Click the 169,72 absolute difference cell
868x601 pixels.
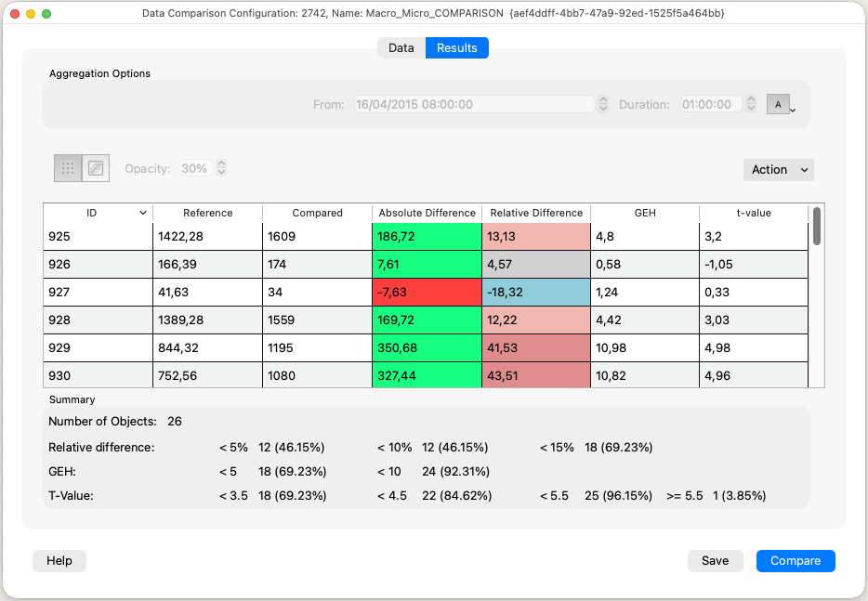coord(427,320)
